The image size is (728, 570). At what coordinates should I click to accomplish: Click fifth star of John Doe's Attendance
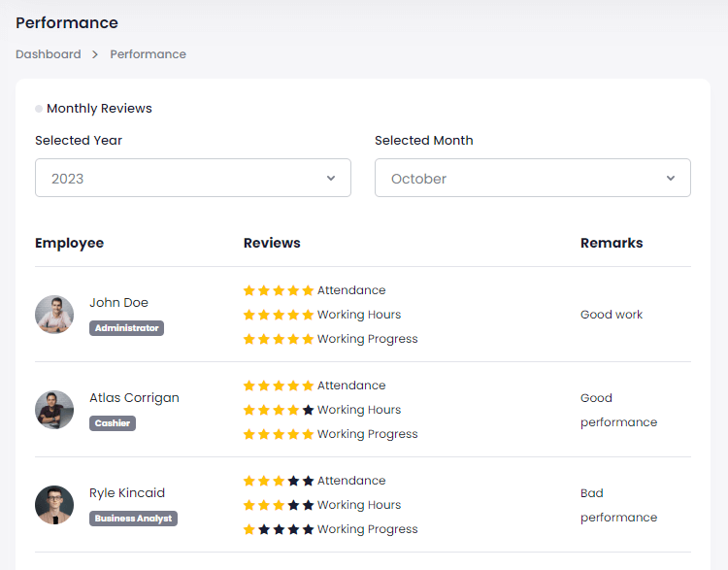(x=308, y=290)
